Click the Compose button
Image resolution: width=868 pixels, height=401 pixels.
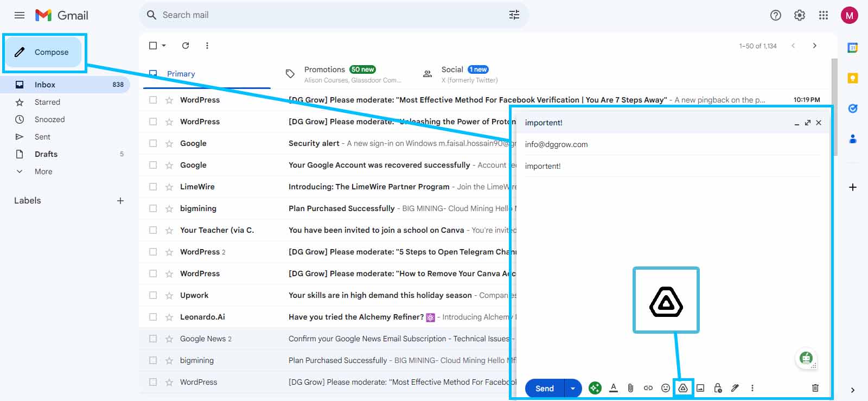pos(44,52)
